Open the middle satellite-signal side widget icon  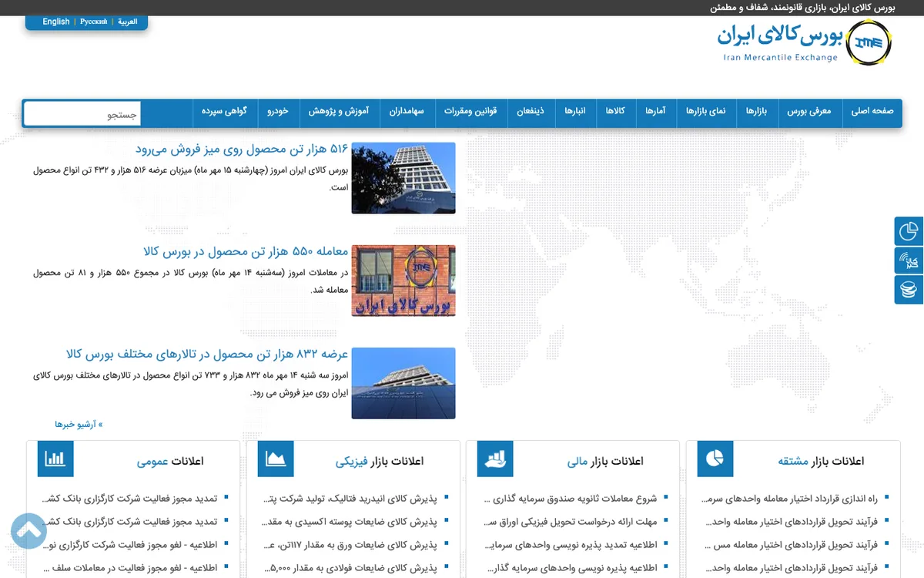[909, 260]
